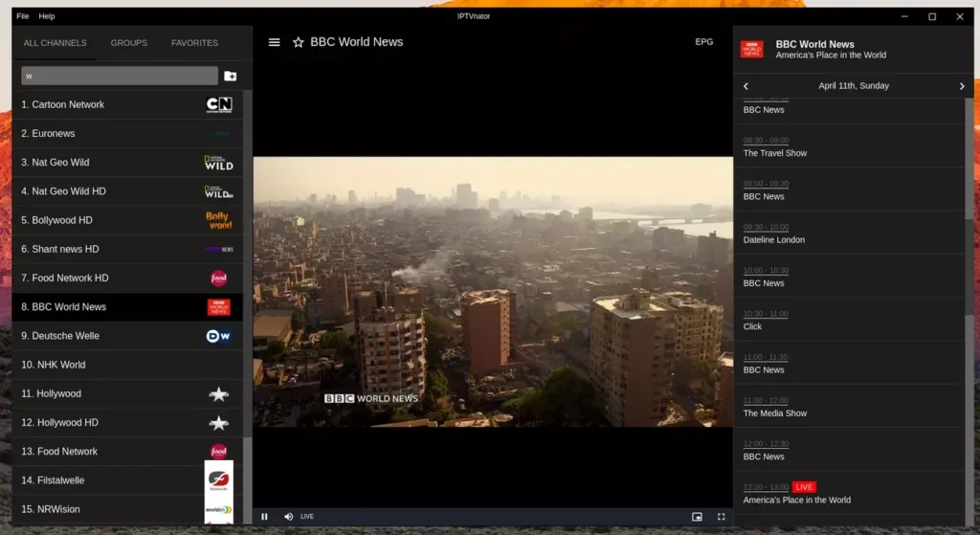Go to next day in EPG
980x535 pixels.
(x=962, y=86)
